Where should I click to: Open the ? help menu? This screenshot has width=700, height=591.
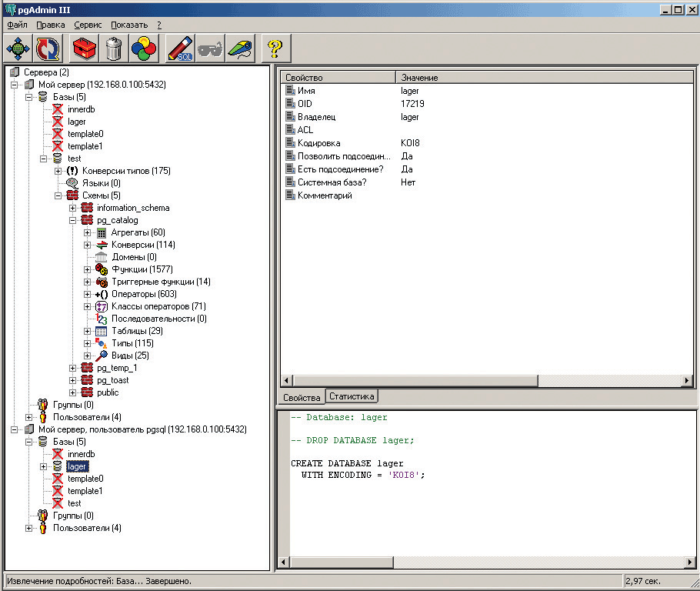tap(159, 25)
